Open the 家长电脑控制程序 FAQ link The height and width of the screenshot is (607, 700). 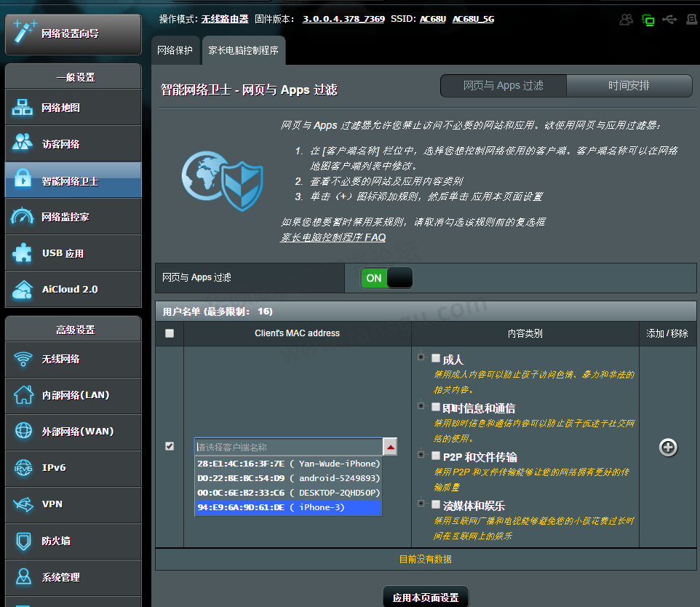[x=333, y=237]
